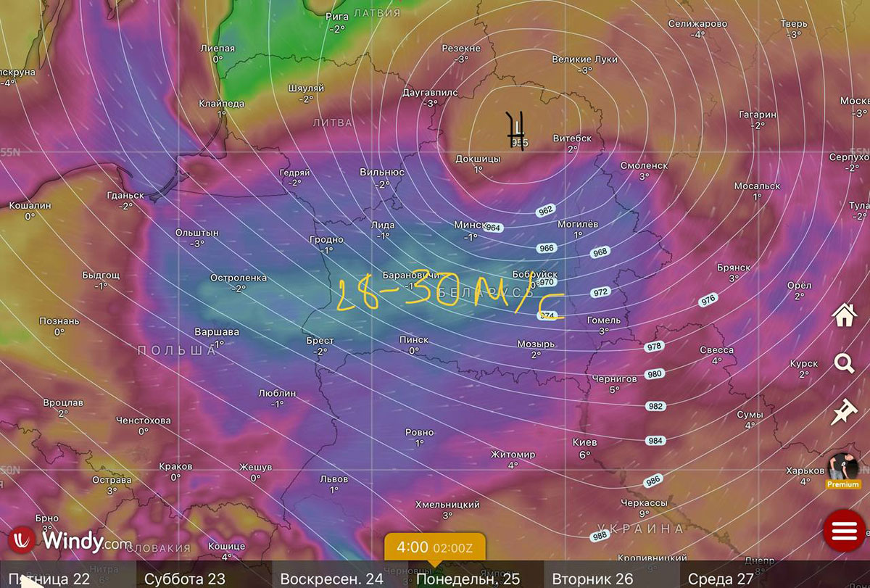
Task: Pick the Пинск city label
Action: (413, 339)
